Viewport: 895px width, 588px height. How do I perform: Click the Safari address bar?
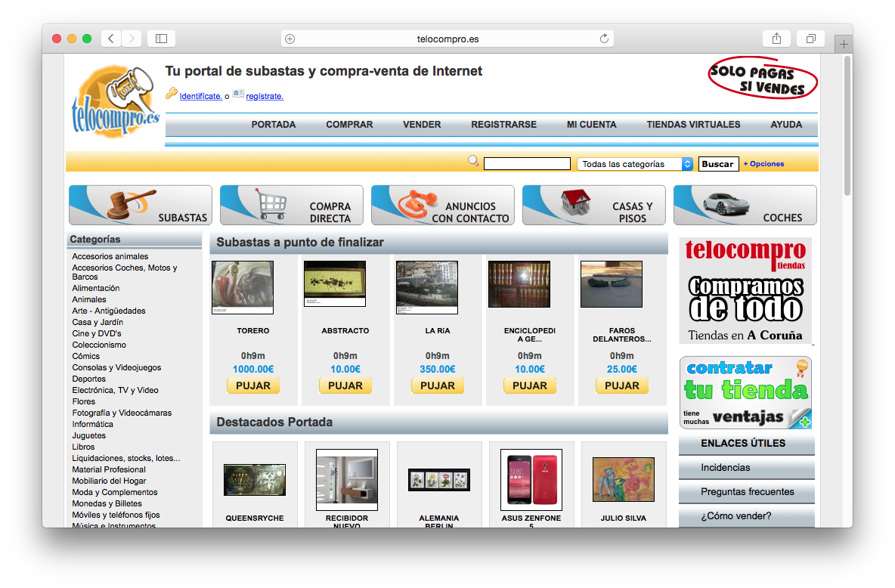pos(447,39)
